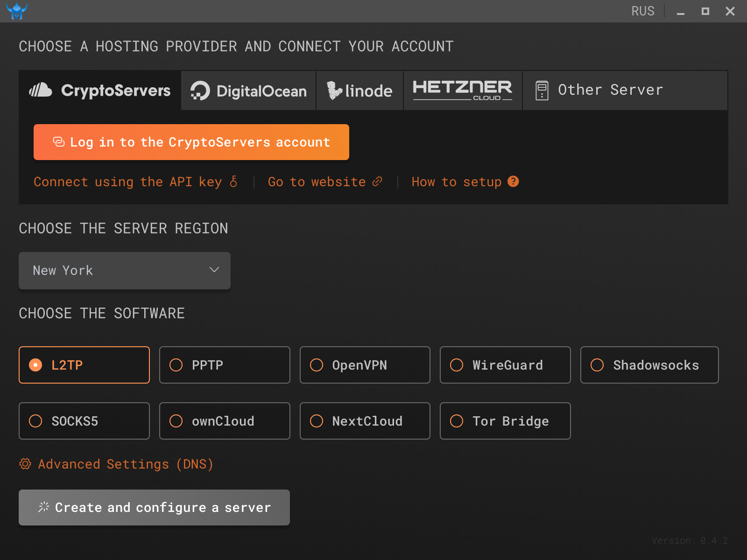Switch to the CryptoServers provider tab
The image size is (747, 560).
[100, 91]
